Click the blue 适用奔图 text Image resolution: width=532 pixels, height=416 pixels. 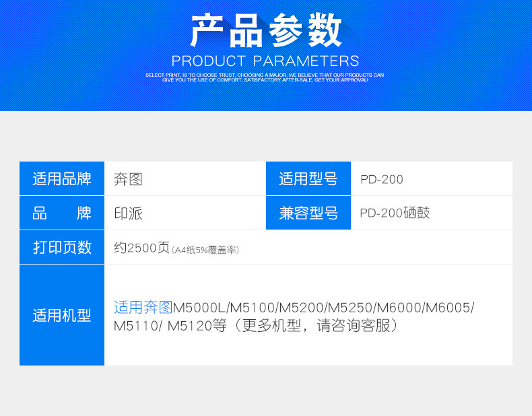pos(143,307)
